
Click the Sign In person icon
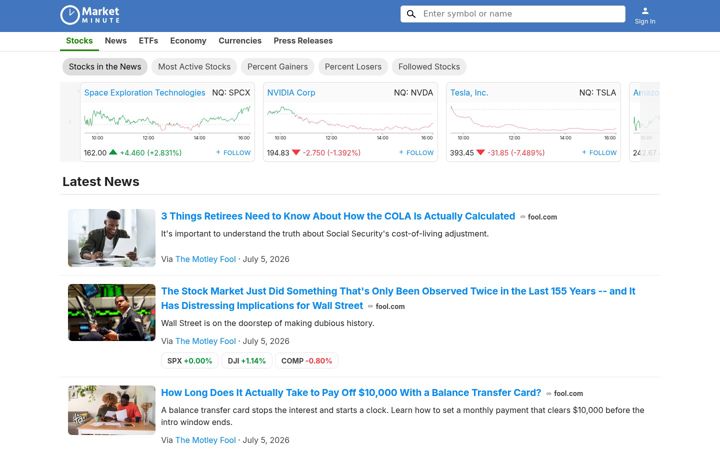point(645,11)
